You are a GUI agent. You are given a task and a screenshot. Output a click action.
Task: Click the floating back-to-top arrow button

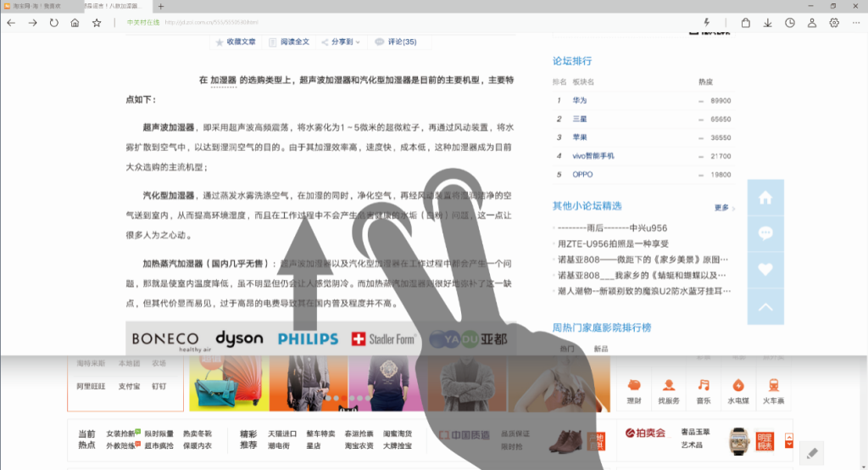pos(765,306)
